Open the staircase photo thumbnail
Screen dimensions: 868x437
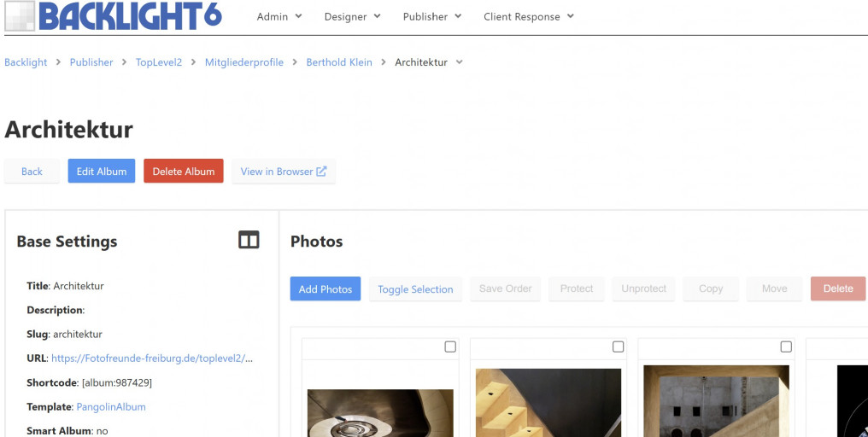point(548,403)
